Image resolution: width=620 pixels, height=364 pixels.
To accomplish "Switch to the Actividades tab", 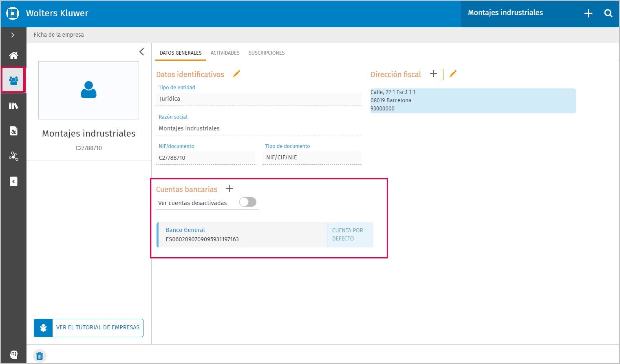I will click(x=225, y=53).
